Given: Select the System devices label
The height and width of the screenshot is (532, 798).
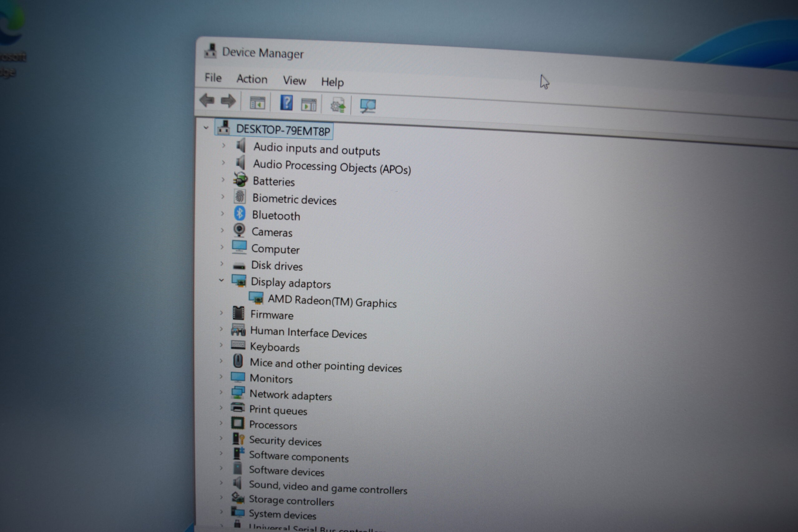Looking at the screenshot, I should (282, 515).
